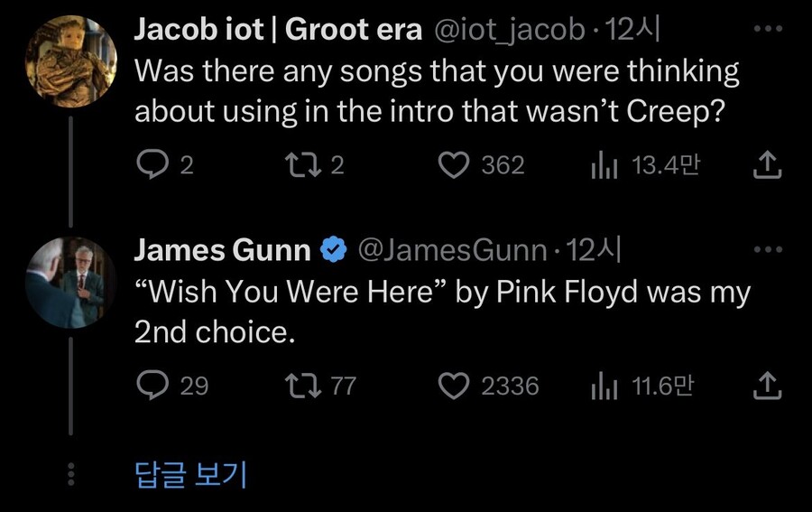Reply to Jacob iot's tweet

pos(149,164)
